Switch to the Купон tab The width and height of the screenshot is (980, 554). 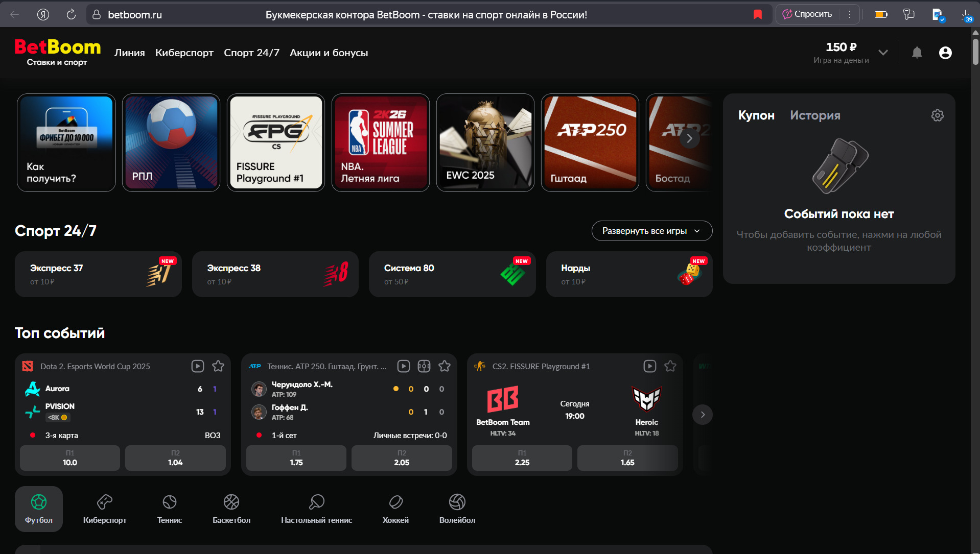pos(756,115)
